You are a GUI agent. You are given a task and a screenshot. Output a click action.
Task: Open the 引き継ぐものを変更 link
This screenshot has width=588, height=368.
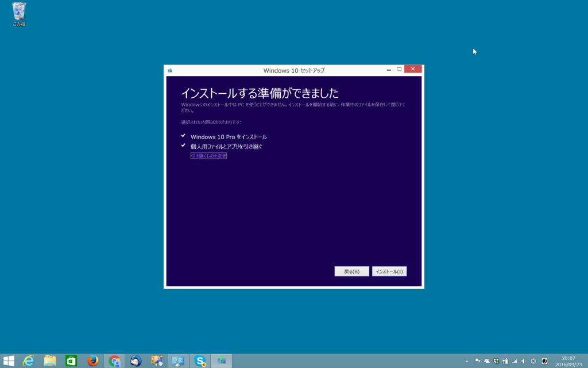pyautogui.click(x=208, y=156)
